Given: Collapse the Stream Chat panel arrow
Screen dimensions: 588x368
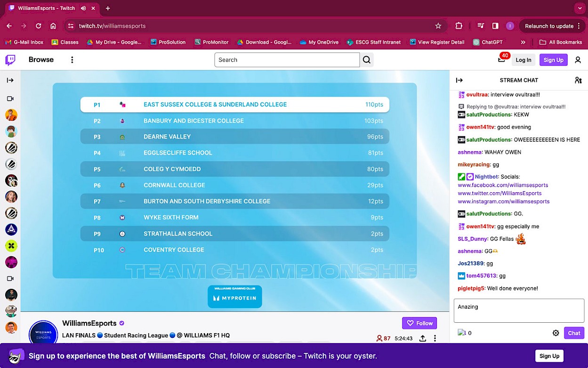Looking at the screenshot, I should (459, 80).
